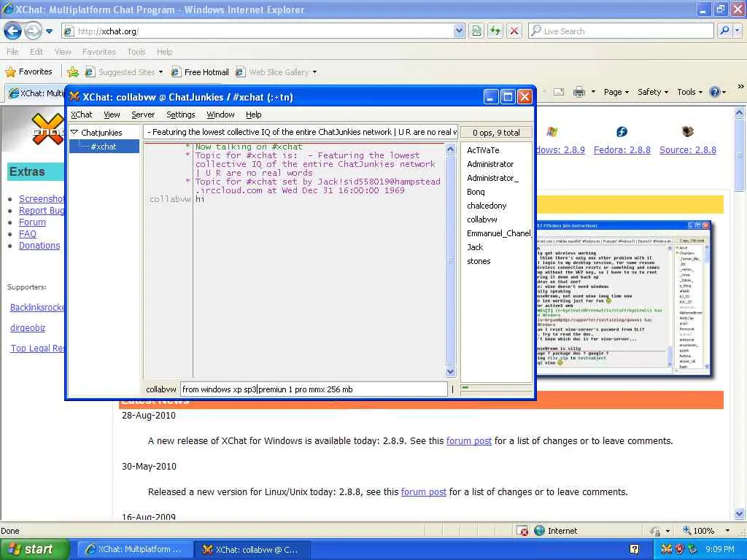Open the Page command bar menu
Viewport: 747px width, 560px height.
pos(616,92)
